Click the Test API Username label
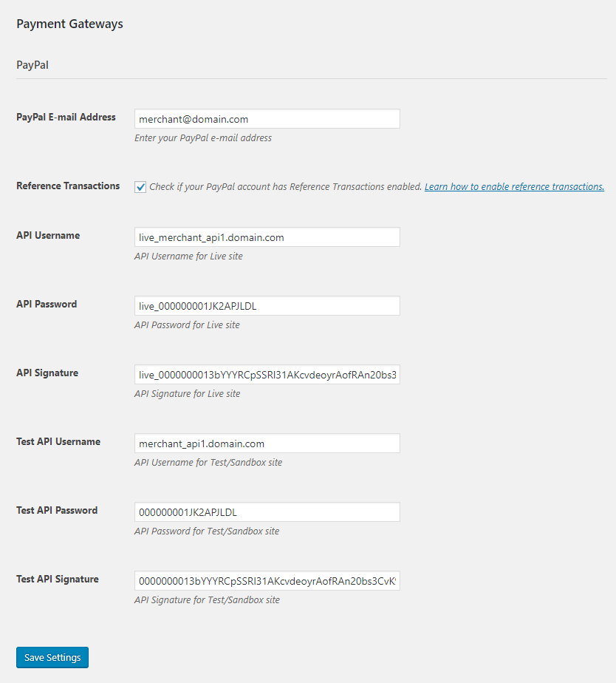 [x=58, y=442]
